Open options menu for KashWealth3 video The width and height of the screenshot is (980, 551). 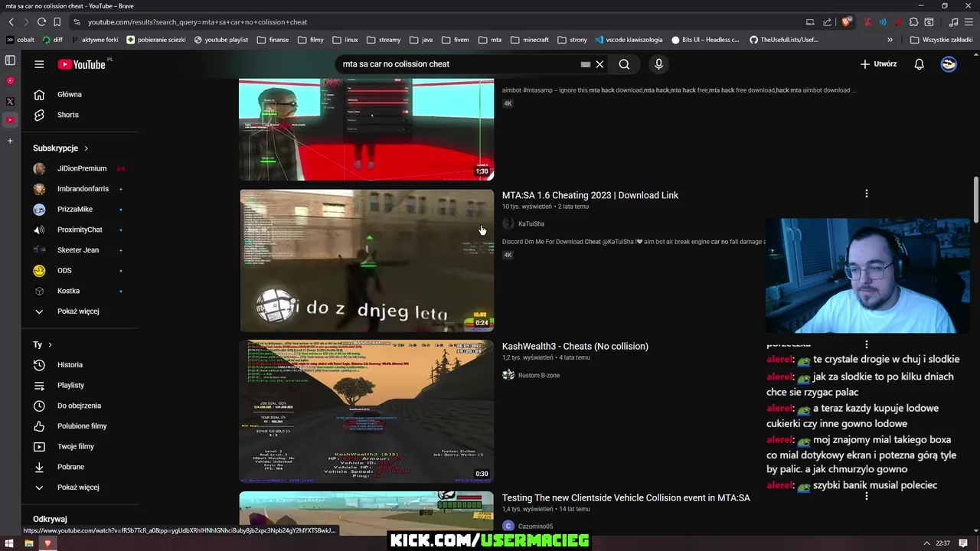pos(866,345)
